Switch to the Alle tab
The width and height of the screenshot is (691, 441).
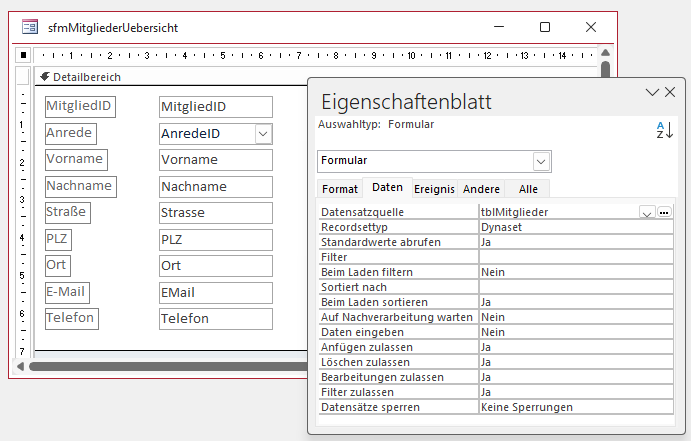(528, 189)
